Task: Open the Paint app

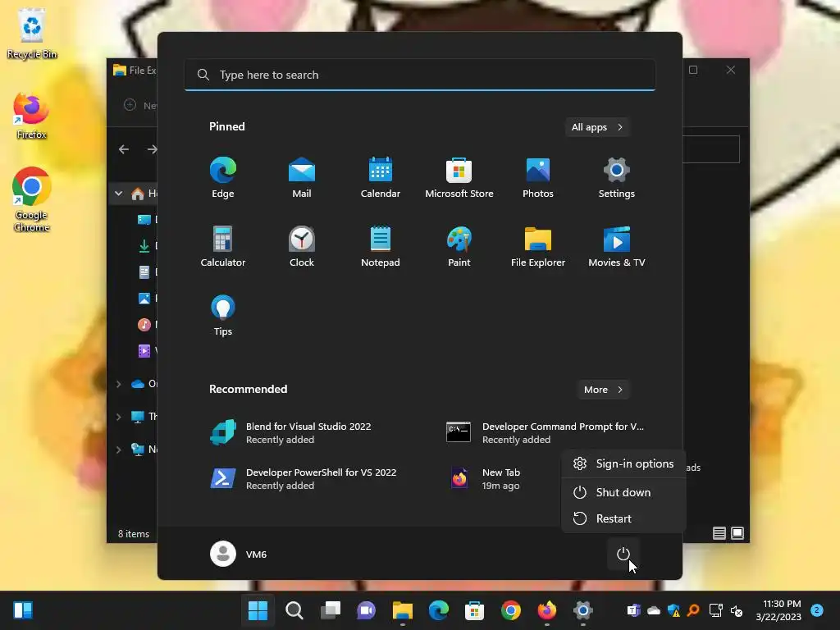Action: (x=459, y=246)
